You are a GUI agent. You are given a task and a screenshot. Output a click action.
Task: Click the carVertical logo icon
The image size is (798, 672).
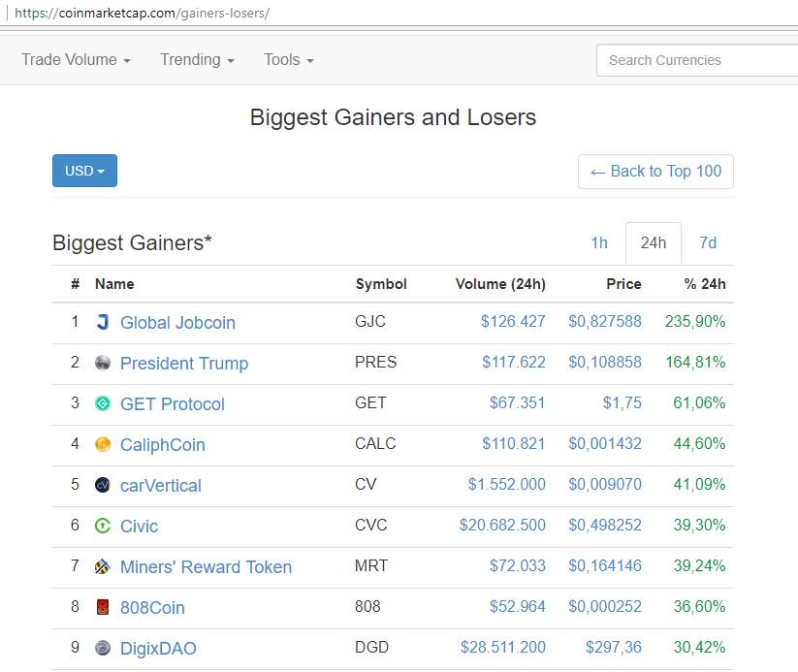[x=103, y=485]
